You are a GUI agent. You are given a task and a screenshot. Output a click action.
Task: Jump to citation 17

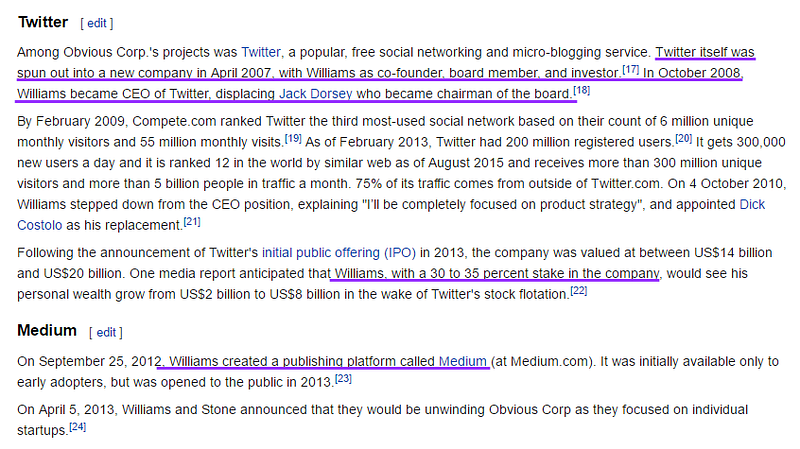click(x=631, y=69)
